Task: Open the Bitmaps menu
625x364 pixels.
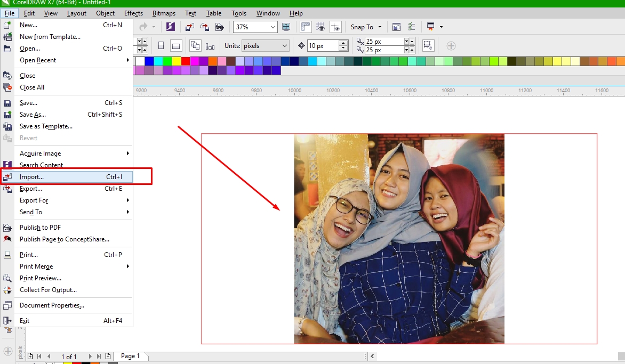Action: click(x=163, y=13)
